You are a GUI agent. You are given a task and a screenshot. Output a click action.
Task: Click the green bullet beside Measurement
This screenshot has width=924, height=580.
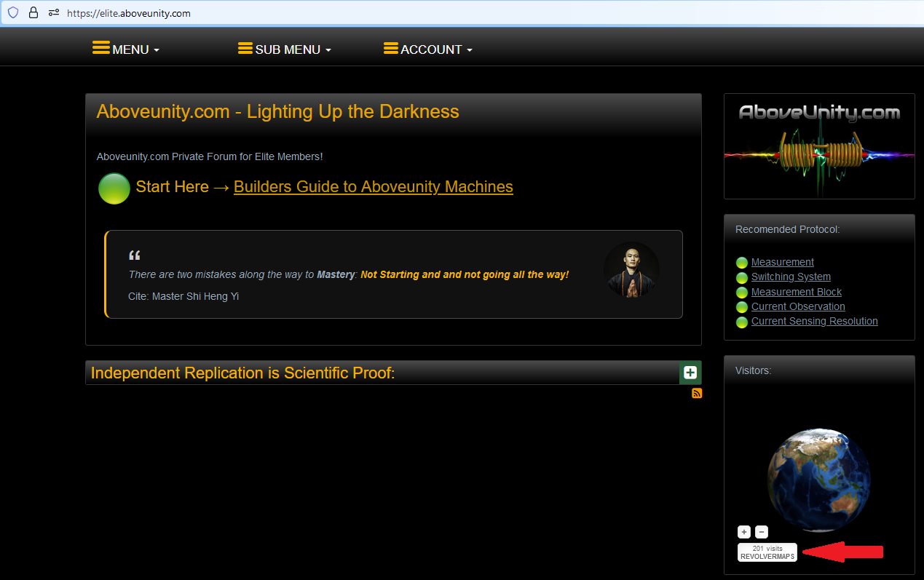(x=742, y=263)
